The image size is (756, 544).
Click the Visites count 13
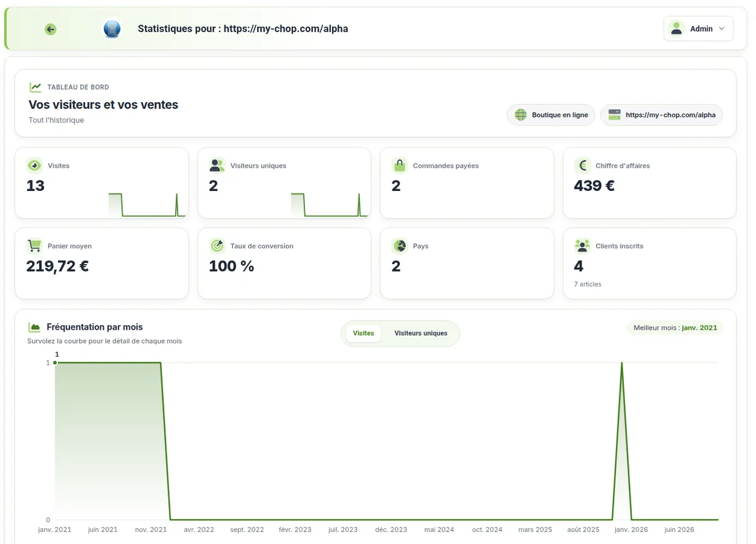point(35,186)
